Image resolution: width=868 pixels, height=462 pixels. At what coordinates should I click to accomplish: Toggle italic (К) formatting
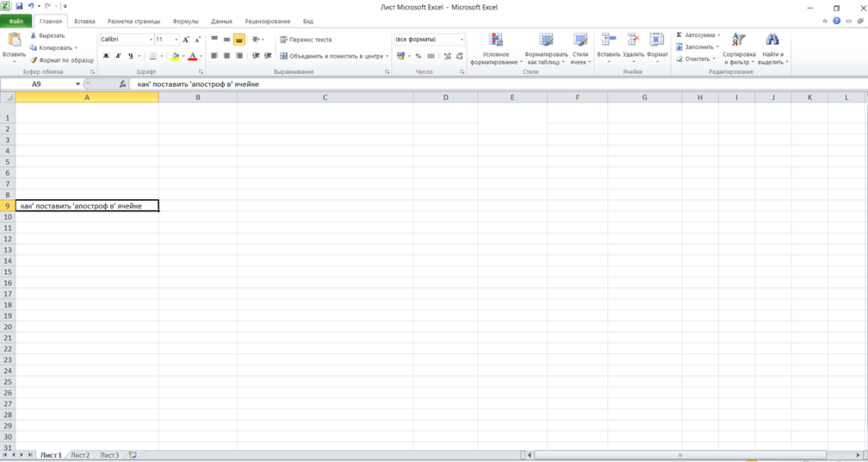point(119,56)
